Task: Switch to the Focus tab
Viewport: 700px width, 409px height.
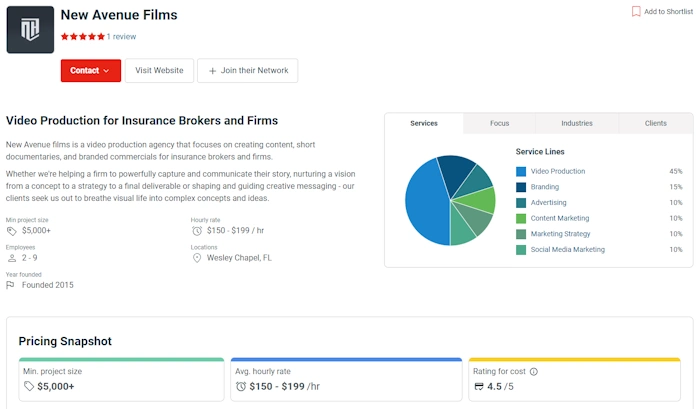Action: pyautogui.click(x=499, y=123)
